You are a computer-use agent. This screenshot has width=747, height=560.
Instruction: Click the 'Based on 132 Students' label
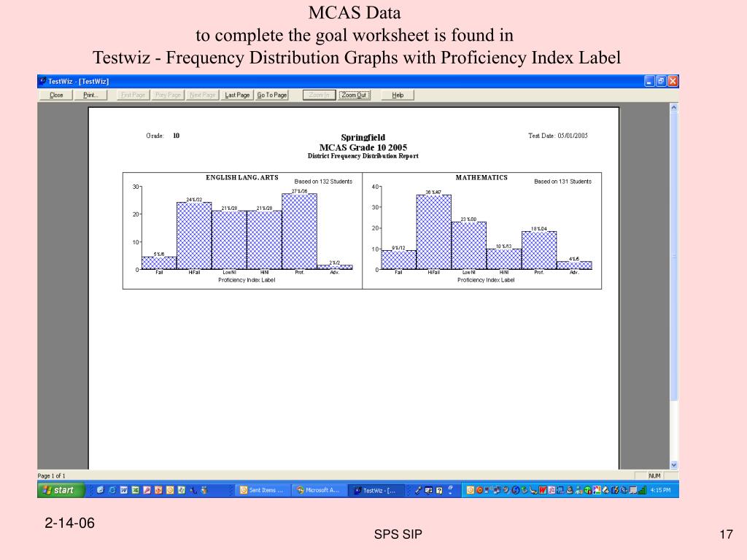pos(323,182)
